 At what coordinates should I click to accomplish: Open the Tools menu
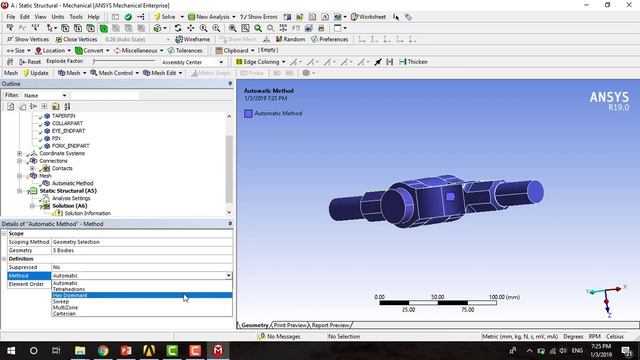tap(76, 17)
